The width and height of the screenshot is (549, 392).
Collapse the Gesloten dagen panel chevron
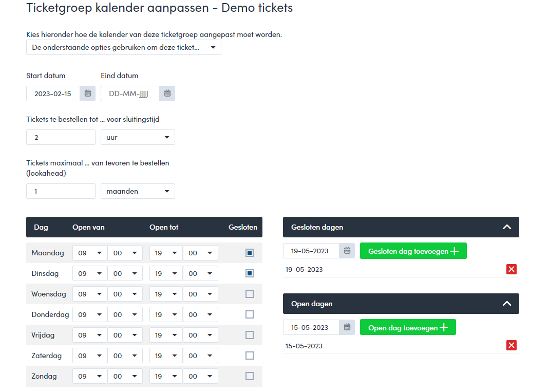point(507,227)
